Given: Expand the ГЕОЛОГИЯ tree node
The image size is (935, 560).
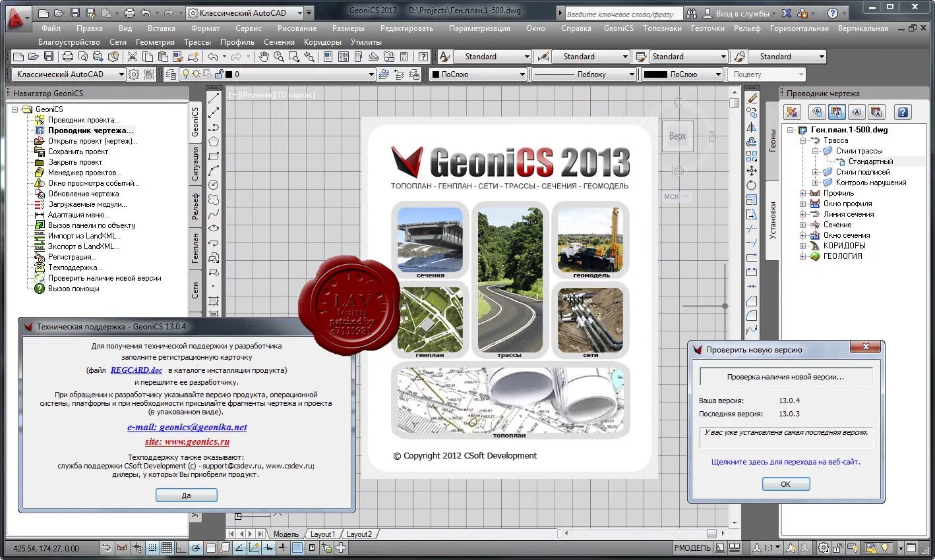Looking at the screenshot, I should [x=803, y=256].
